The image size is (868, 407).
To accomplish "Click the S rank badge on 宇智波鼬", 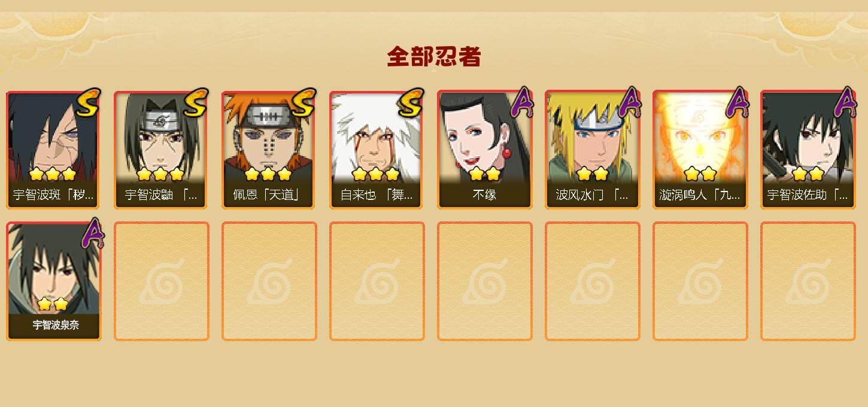I will click(196, 104).
